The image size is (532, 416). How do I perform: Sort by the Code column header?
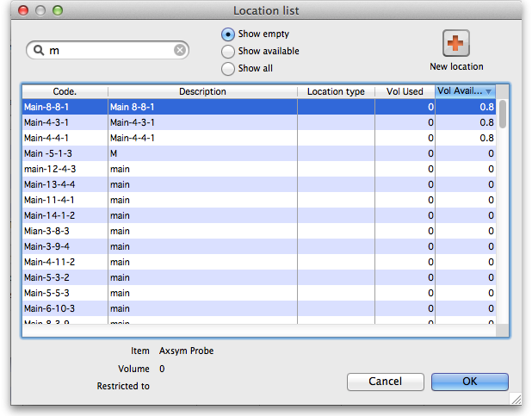[x=65, y=91]
